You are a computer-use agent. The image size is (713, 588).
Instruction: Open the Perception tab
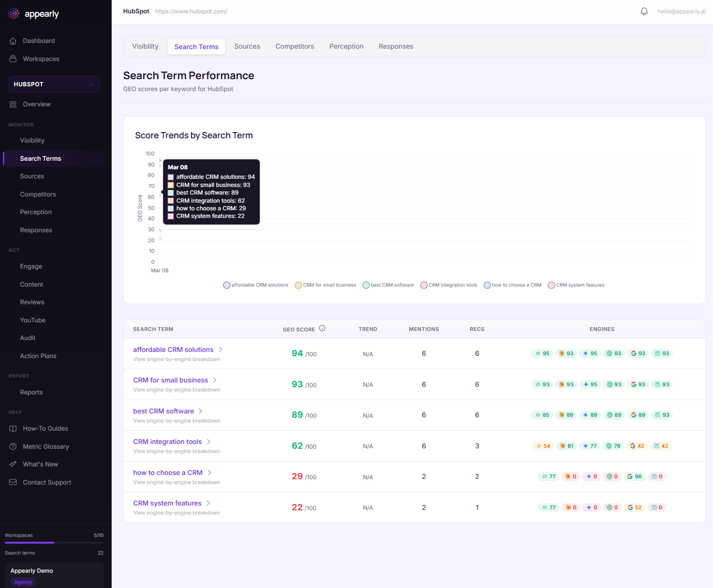click(346, 46)
